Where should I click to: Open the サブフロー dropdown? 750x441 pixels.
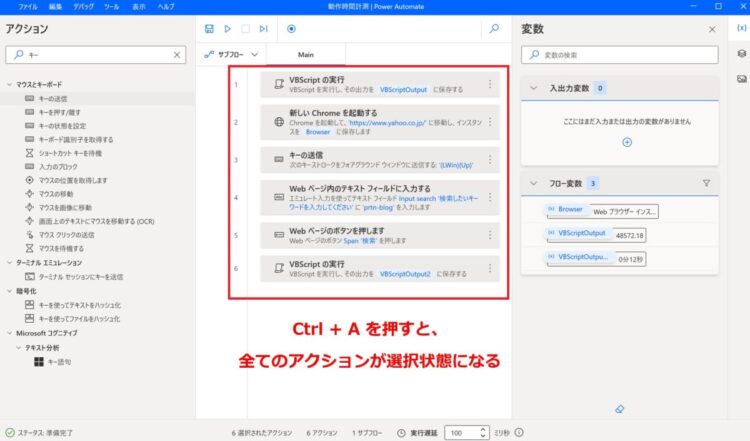232,55
